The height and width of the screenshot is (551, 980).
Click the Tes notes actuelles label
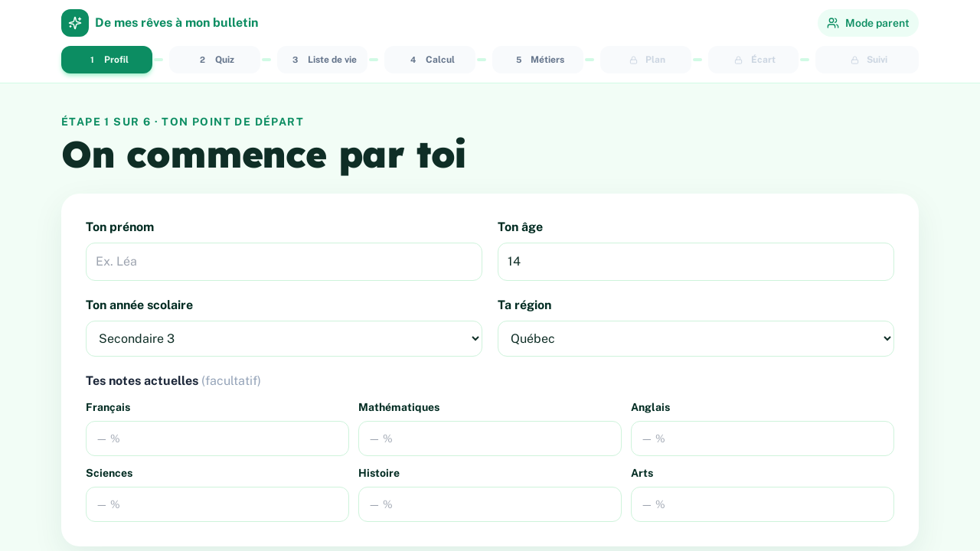[x=142, y=380]
